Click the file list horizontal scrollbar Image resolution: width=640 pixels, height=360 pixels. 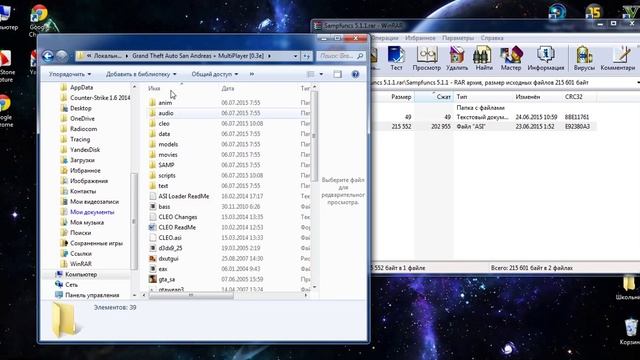[191, 295]
